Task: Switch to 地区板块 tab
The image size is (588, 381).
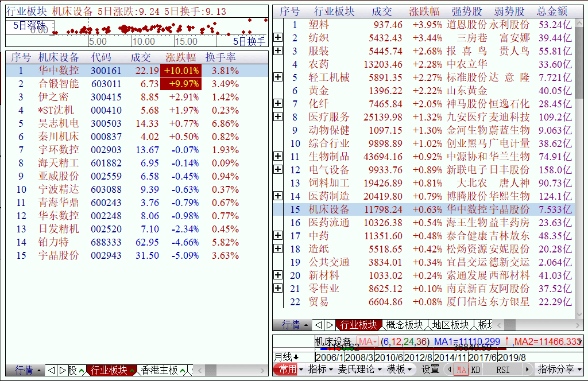Action: click(450, 324)
